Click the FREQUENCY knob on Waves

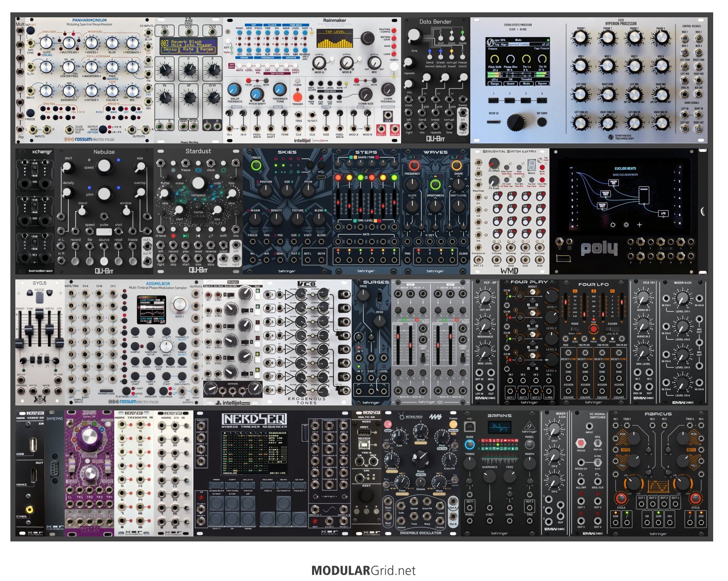[412, 183]
